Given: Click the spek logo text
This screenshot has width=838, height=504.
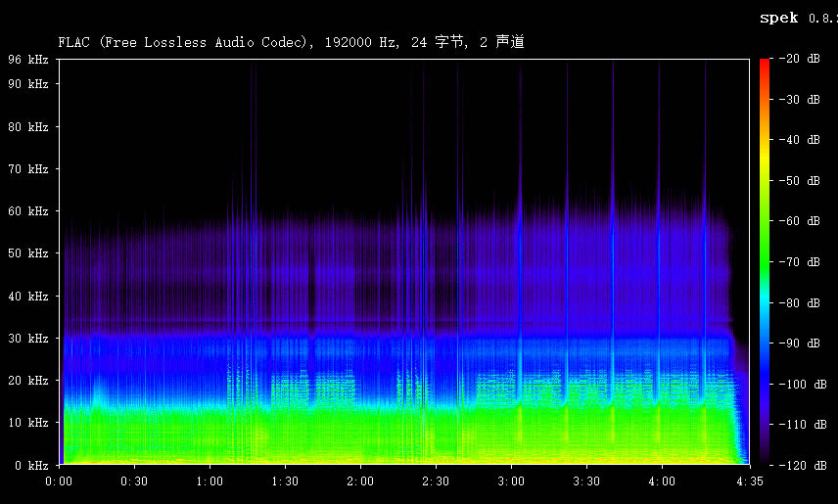Looking at the screenshot, I should pos(781,18).
